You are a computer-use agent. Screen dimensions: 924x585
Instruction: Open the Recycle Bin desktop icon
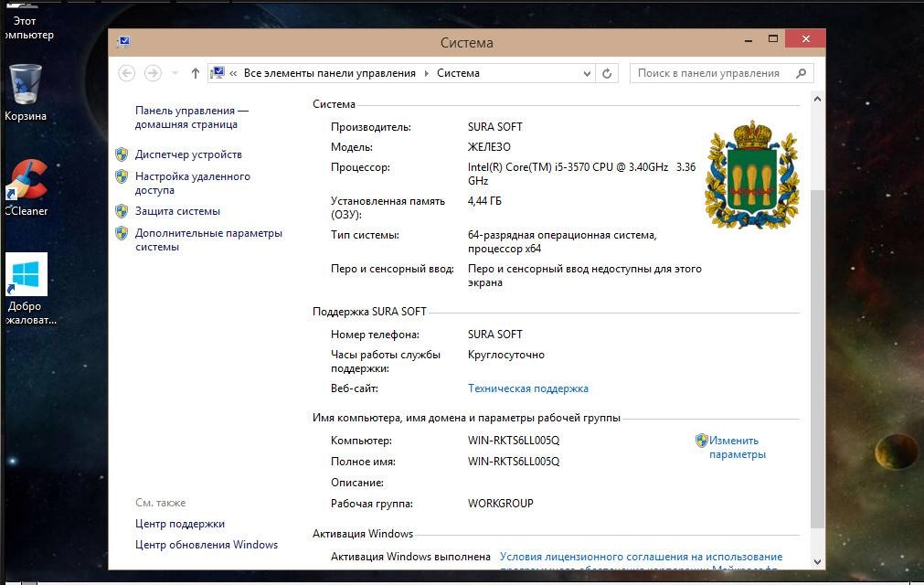[x=26, y=93]
